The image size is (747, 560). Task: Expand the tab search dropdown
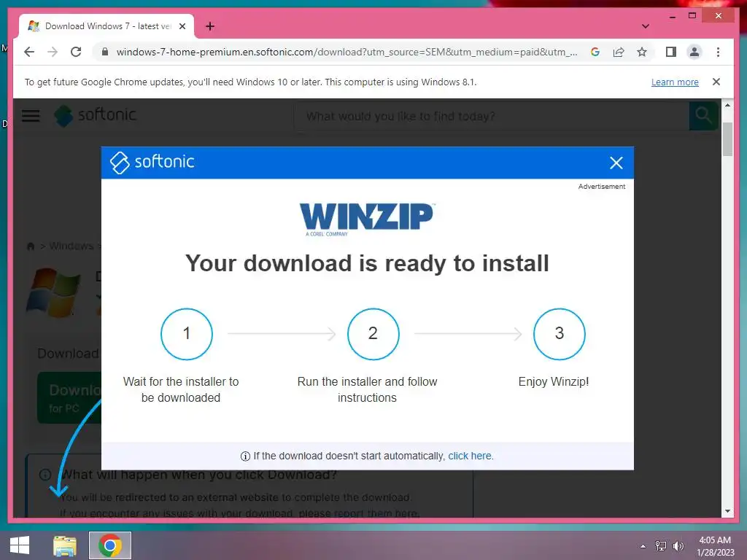pyautogui.click(x=645, y=26)
